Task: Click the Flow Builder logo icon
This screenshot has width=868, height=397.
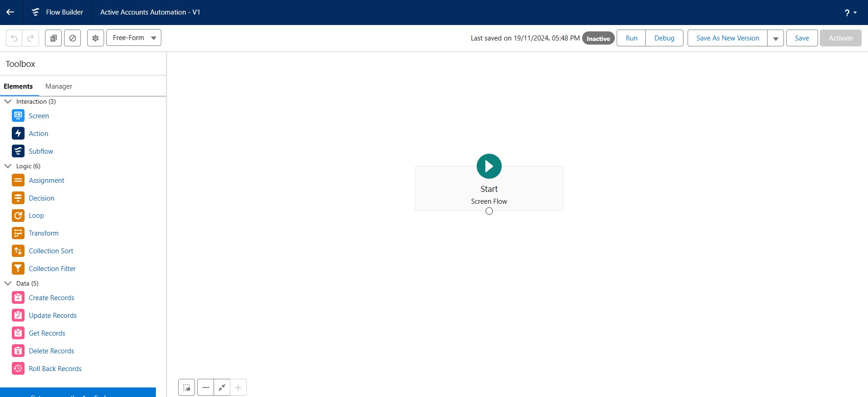Action: coord(35,12)
